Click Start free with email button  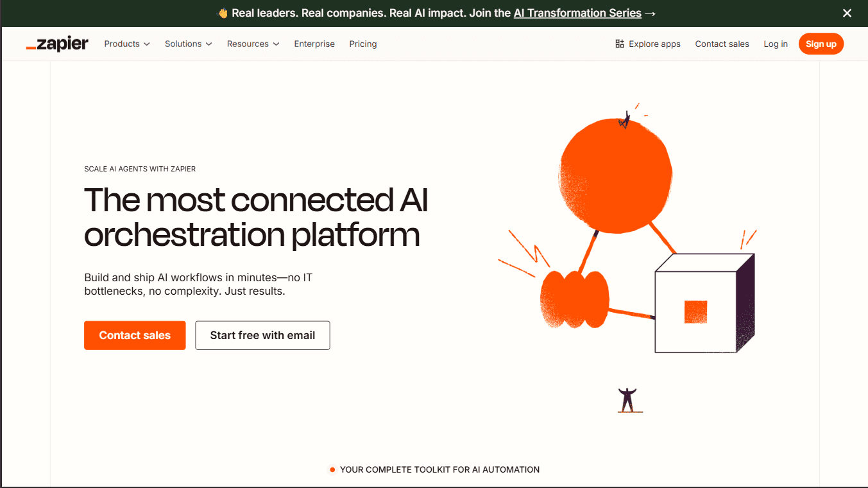click(x=262, y=335)
